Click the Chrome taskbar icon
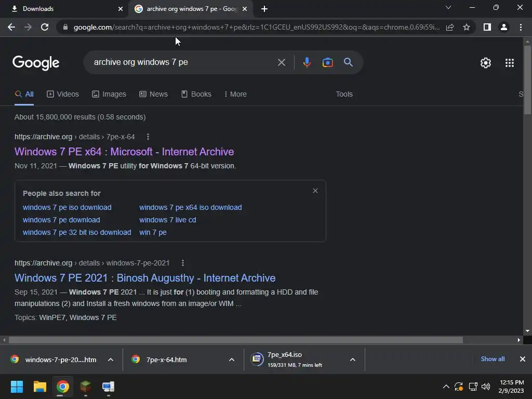Viewport: 532px width, 399px height. [63, 387]
